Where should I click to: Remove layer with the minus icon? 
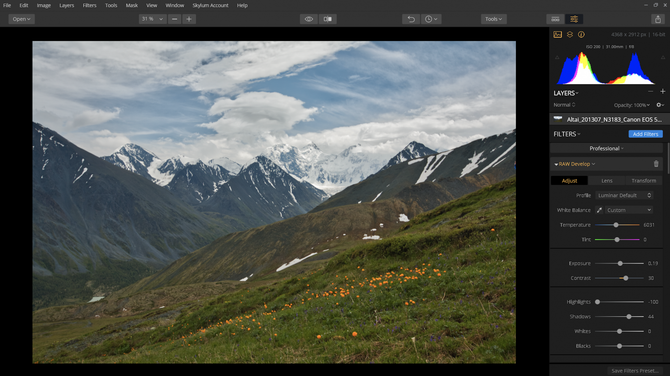650,91
